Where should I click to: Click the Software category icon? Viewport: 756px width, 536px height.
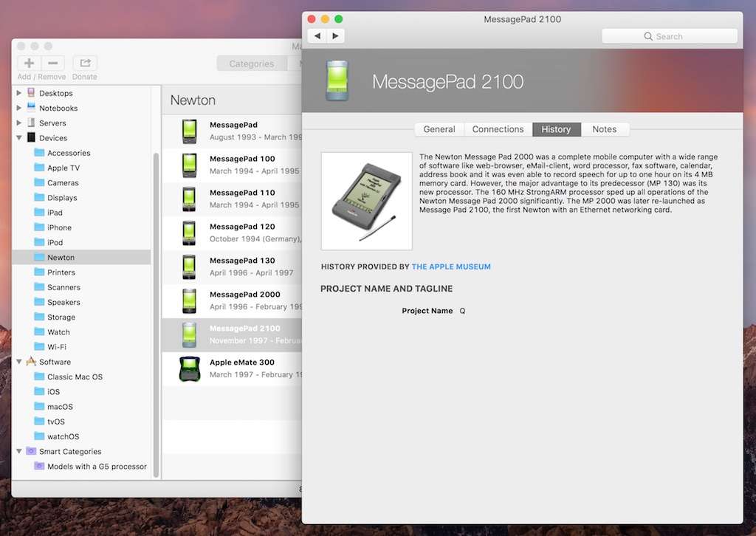[31, 361]
